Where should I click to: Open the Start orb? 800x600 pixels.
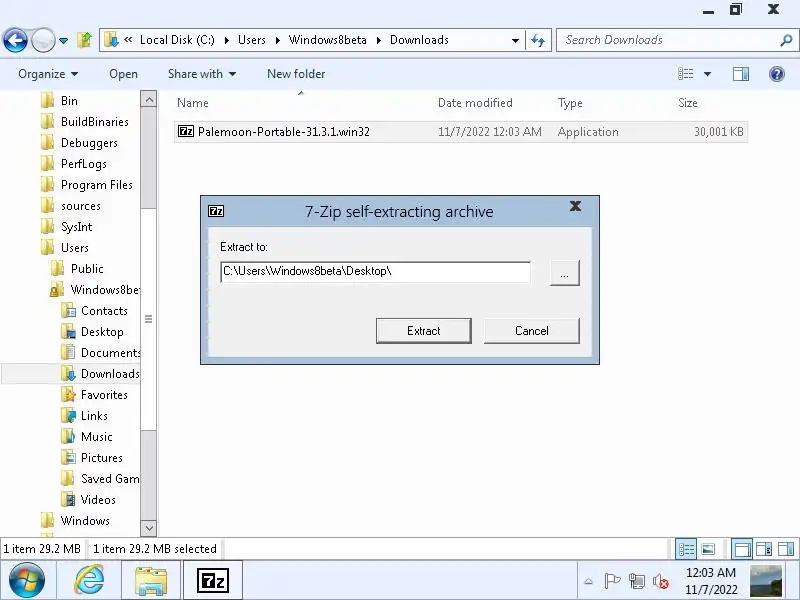[x=27, y=580]
